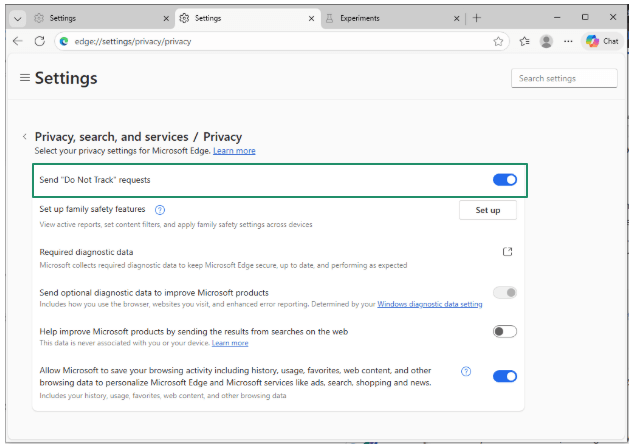
Task: Enable improve Microsoft products searches toggle
Action: click(x=504, y=331)
